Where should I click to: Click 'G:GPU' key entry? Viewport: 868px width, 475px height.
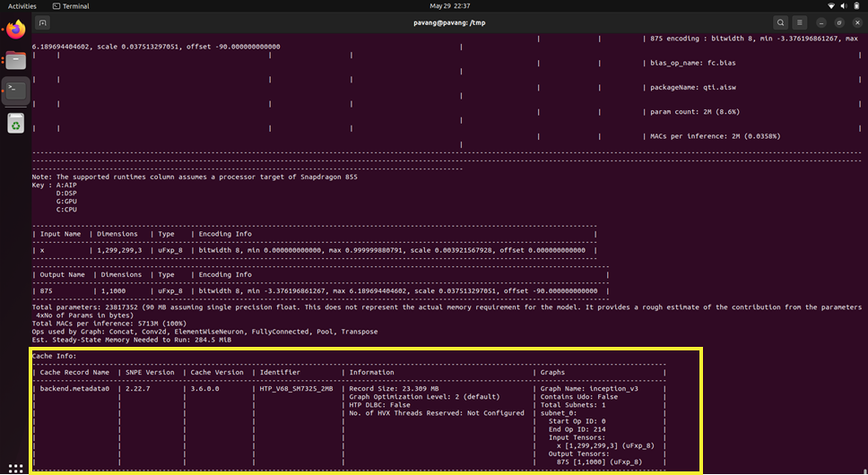coord(66,202)
